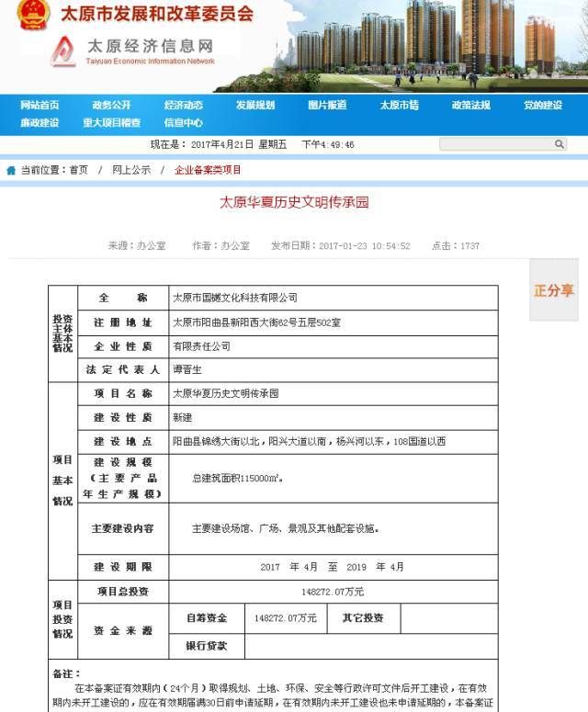
Task: Click the page title 太原华夏历史文明传承园
Action: tap(294, 202)
